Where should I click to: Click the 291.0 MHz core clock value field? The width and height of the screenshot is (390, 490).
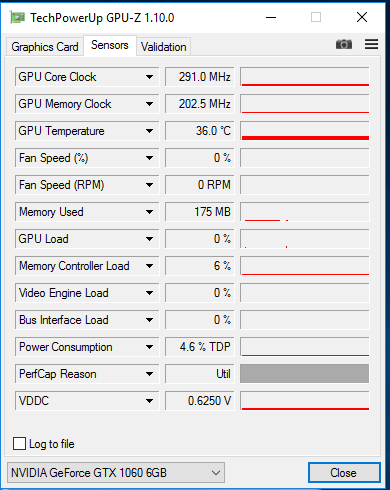pyautogui.click(x=200, y=77)
